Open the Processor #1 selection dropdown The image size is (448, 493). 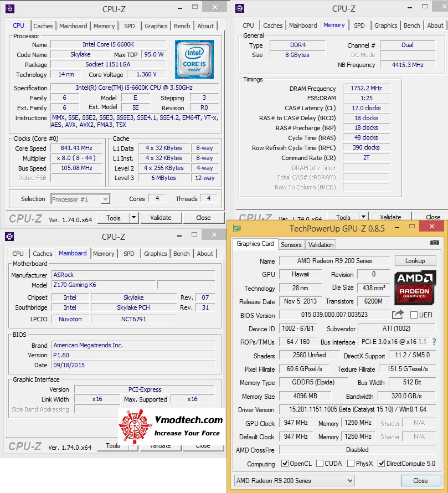point(80,199)
